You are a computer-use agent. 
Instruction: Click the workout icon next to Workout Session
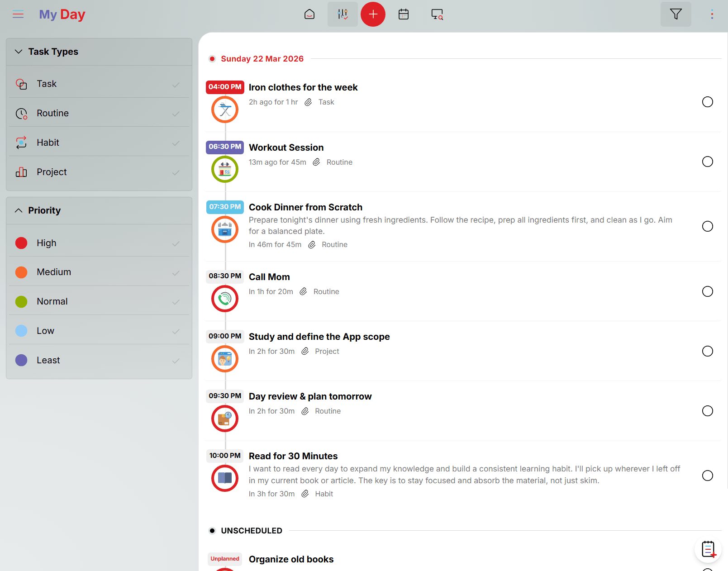point(224,169)
